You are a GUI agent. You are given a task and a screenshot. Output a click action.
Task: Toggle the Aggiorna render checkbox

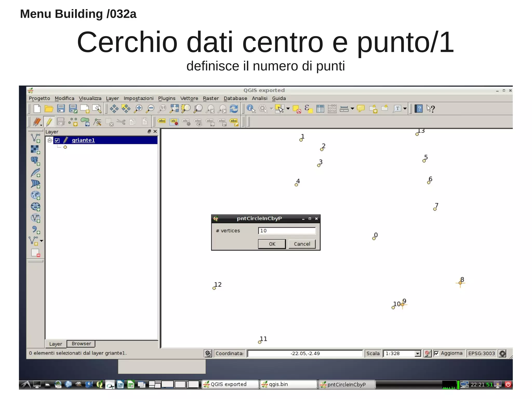point(436,353)
